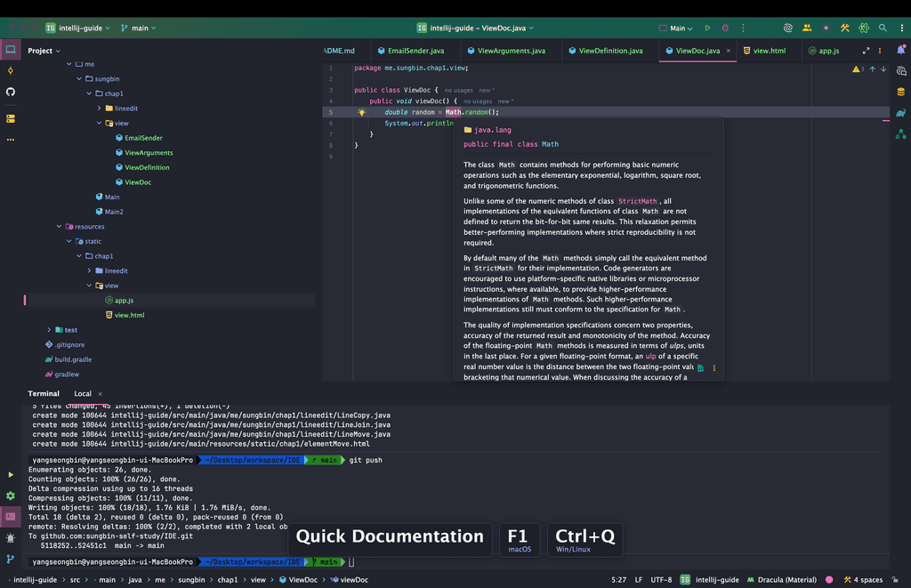Open the Commit tool window icon

(x=11, y=70)
